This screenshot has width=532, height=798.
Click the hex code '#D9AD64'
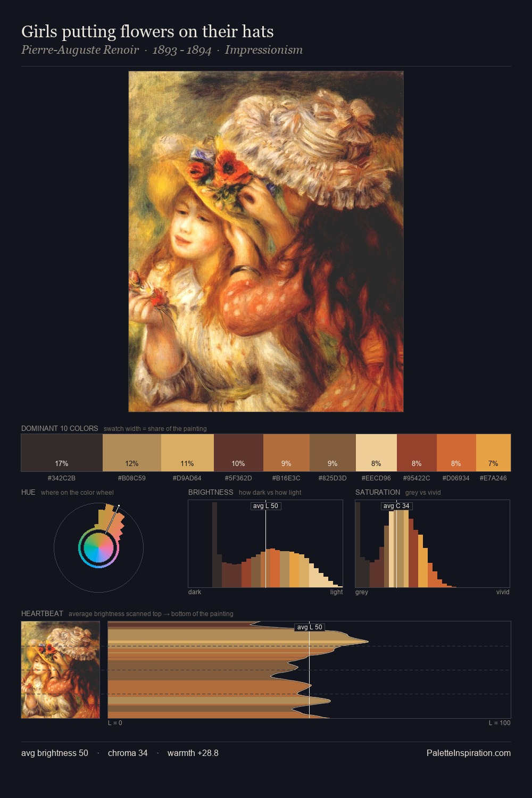[x=187, y=478]
